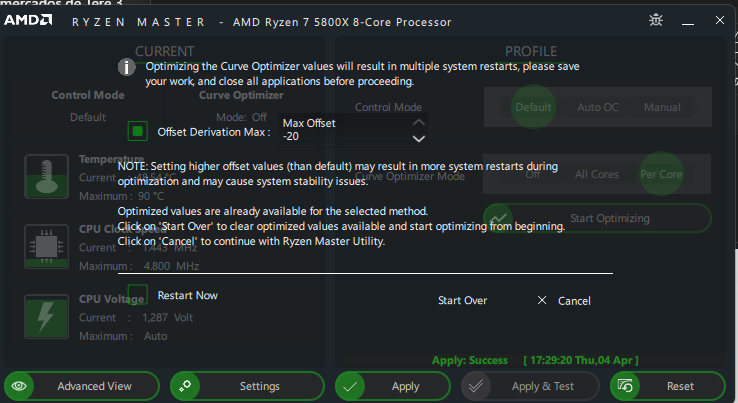Viewport: 738px width, 403px height.
Task: Click Apply & Test
Action: coord(530,387)
